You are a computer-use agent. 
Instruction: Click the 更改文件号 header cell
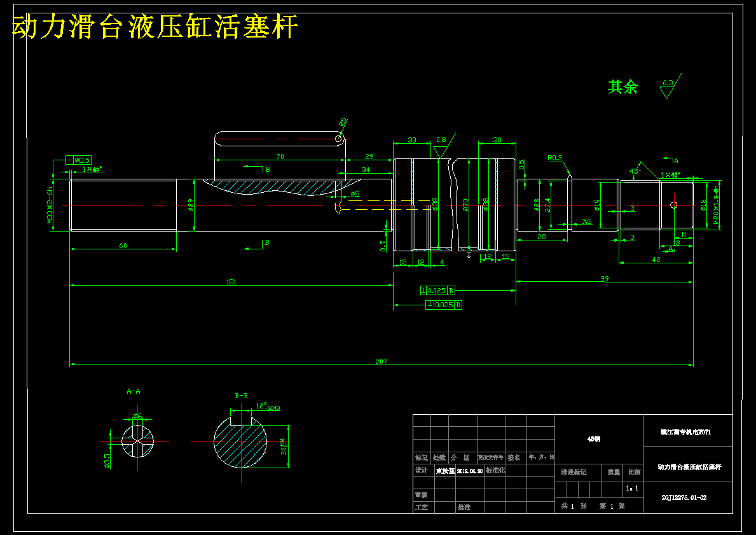[x=491, y=457]
